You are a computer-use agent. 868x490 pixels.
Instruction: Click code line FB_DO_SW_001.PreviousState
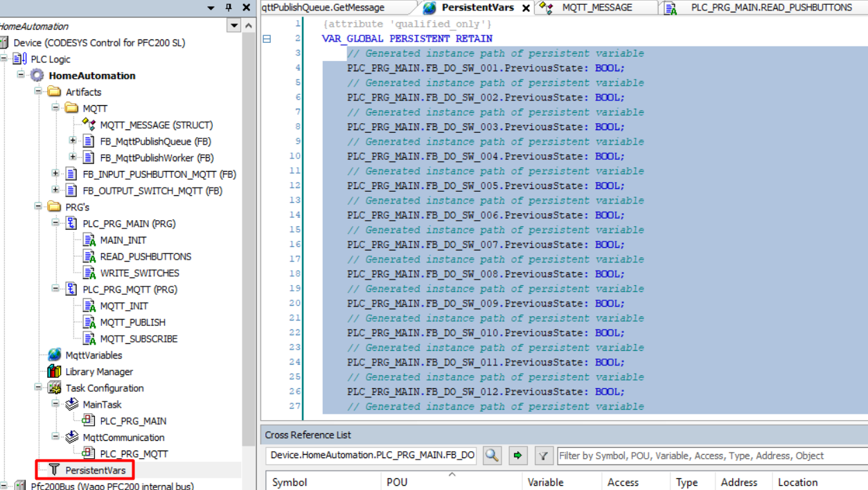pyautogui.click(x=486, y=68)
